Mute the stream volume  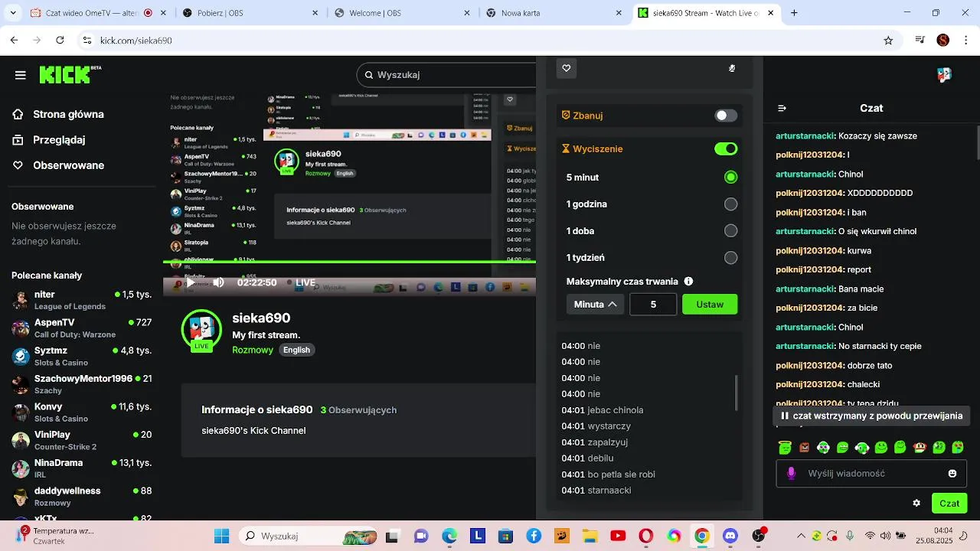pos(218,282)
